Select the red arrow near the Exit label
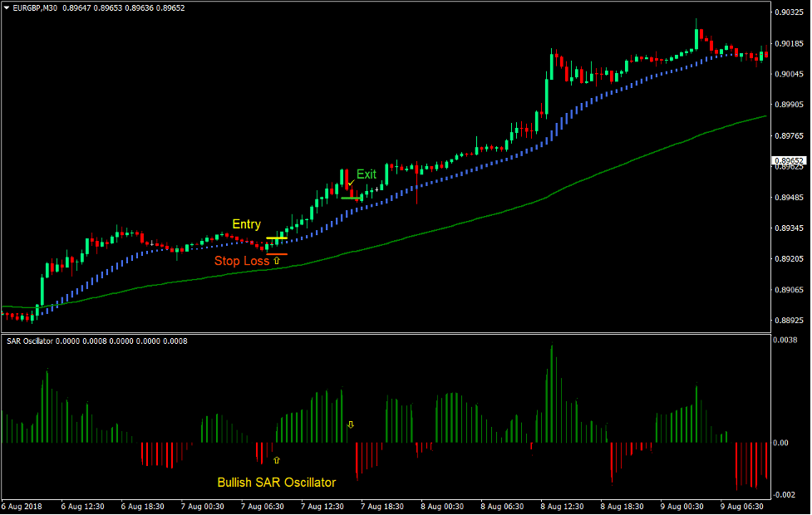 (353, 184)
